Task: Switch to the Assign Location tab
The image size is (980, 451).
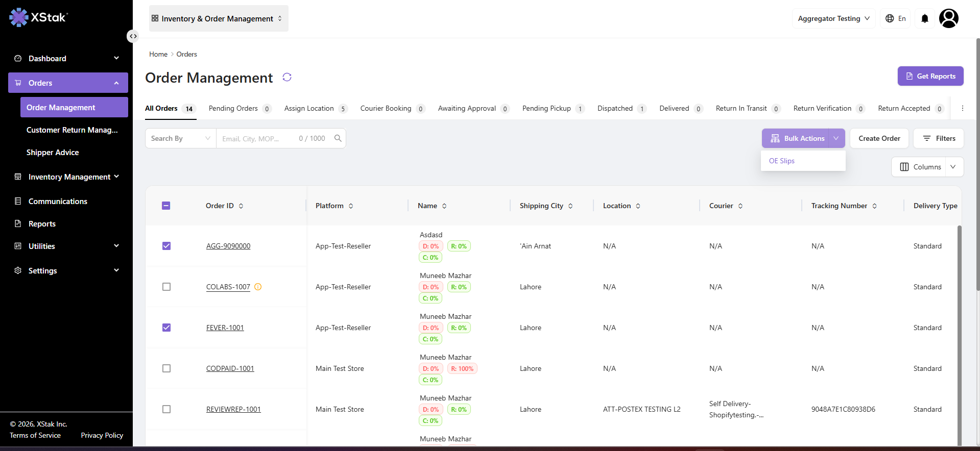Action: (315, 108)
